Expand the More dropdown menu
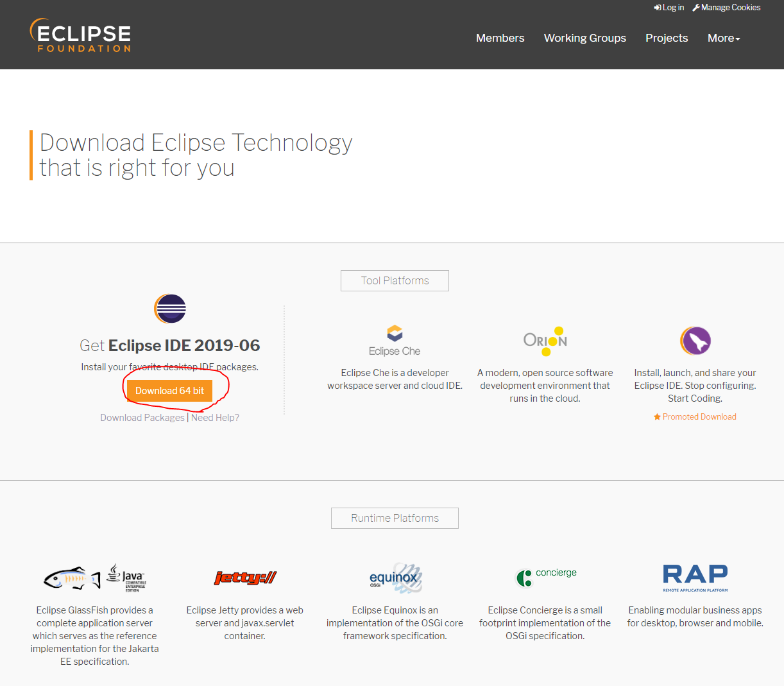Screen dimensions: 784x686 [724, 38]
